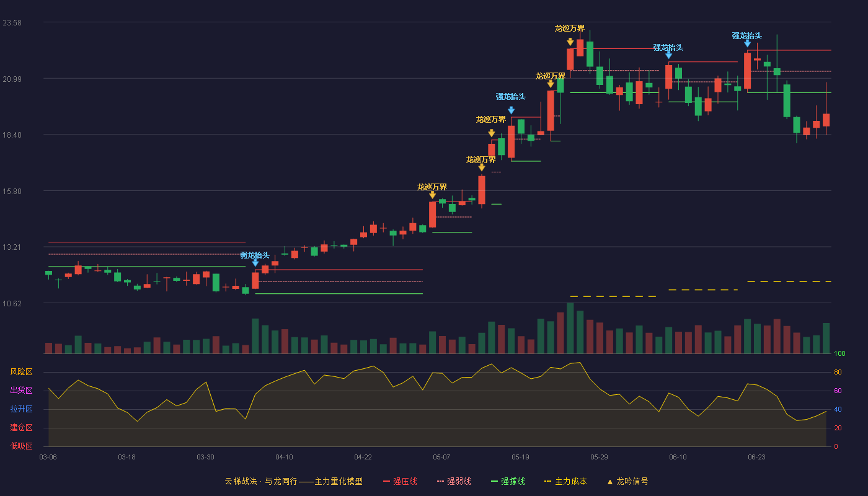868x496 pixels.
Task: Click the 04-10 date label
Action: coord(284,457)
